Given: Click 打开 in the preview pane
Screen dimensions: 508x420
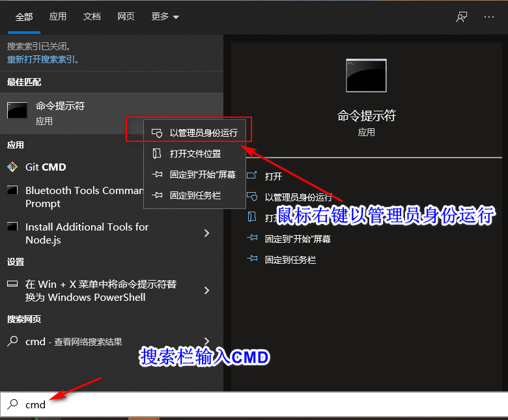Looking at the screenshot, I should 274,176.
